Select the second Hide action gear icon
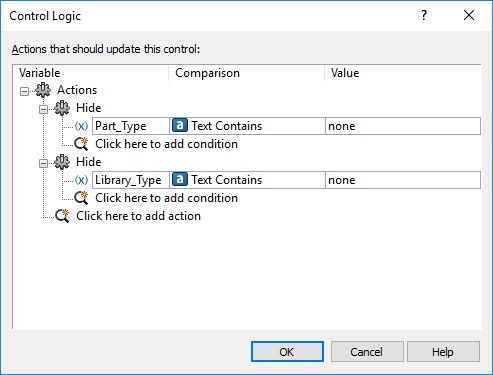493x375 pixels. (x=62, y=162)
